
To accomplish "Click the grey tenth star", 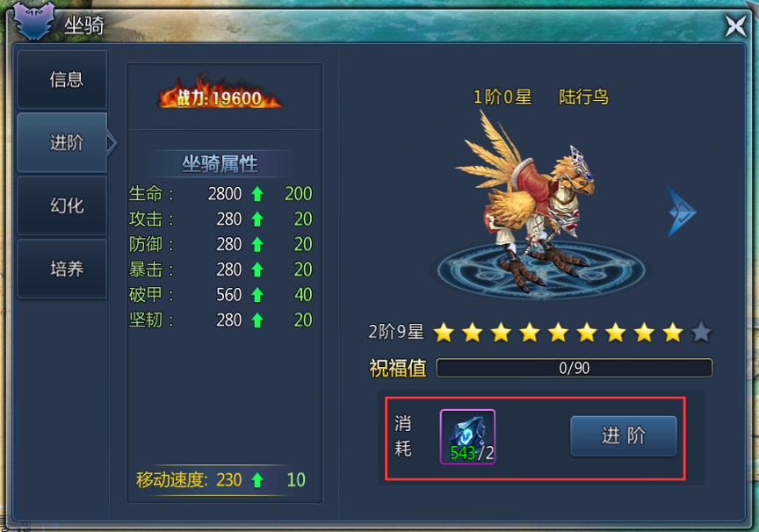I will 701,333.
